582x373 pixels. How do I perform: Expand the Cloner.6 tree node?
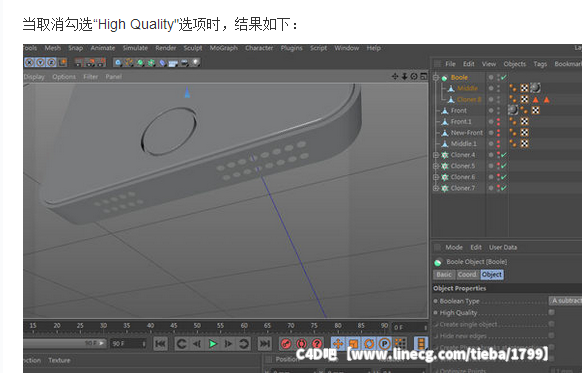point(436,177)
